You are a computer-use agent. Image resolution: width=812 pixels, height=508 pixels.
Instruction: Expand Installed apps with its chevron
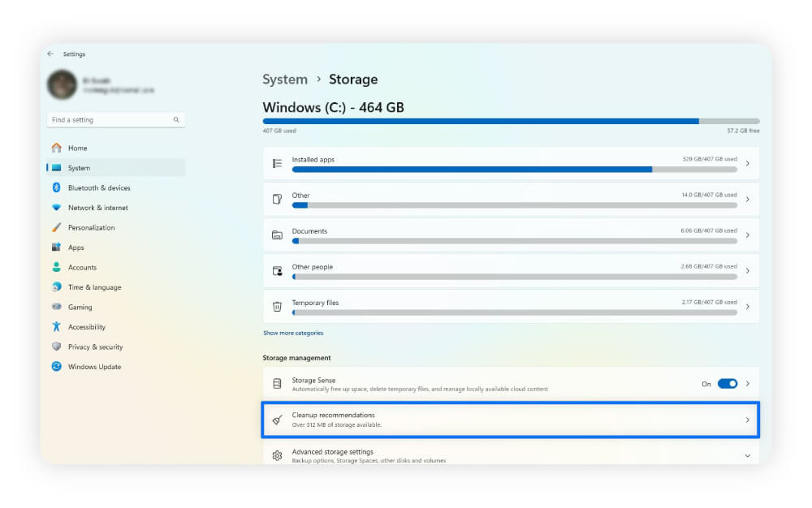point(747,163)
